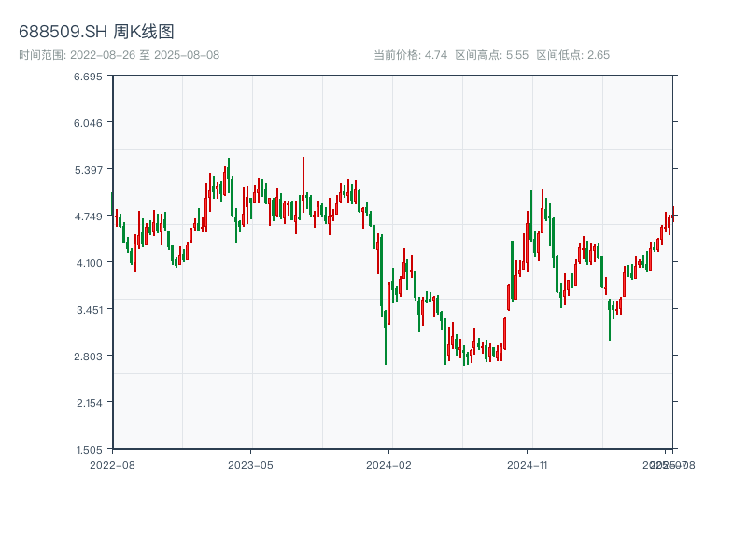
Task: Select the 2024-11 date axis label
Action: [527, 464]
